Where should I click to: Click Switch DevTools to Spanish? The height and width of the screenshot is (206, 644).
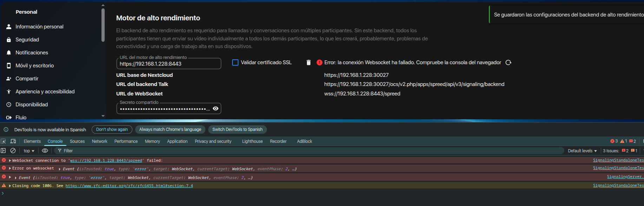coord(237,129)
